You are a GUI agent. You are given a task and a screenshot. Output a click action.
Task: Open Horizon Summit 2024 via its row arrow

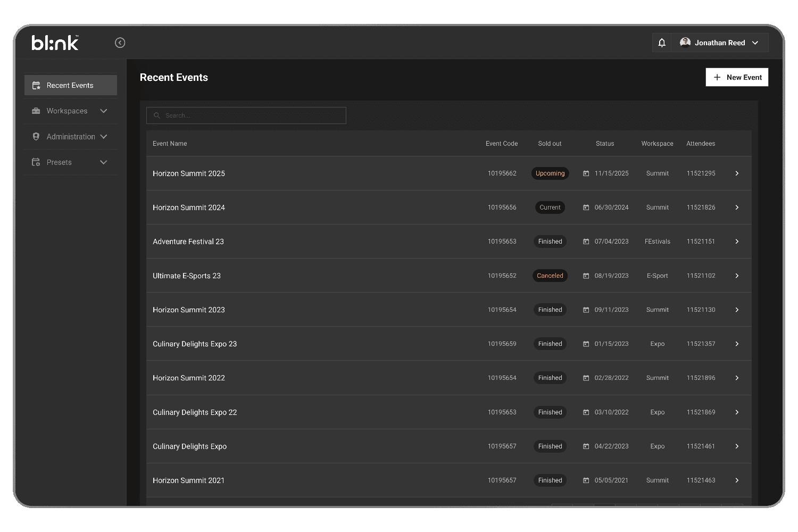coord(737,207)
